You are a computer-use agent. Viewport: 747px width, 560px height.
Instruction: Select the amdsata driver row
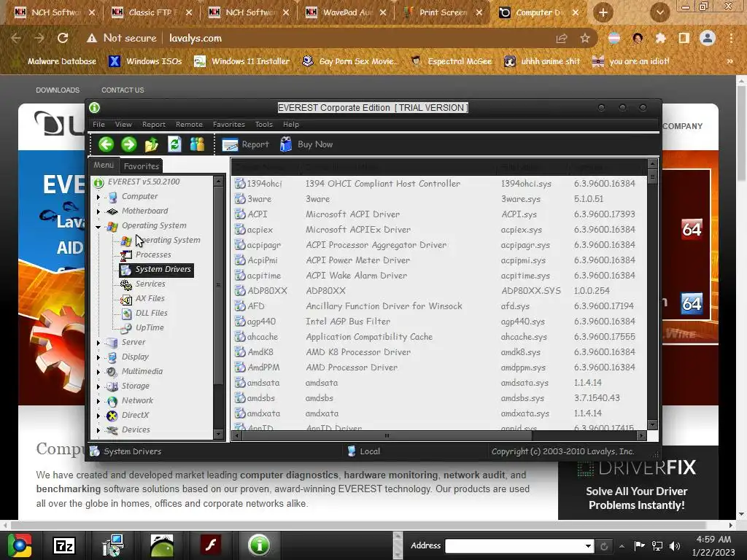438,383
